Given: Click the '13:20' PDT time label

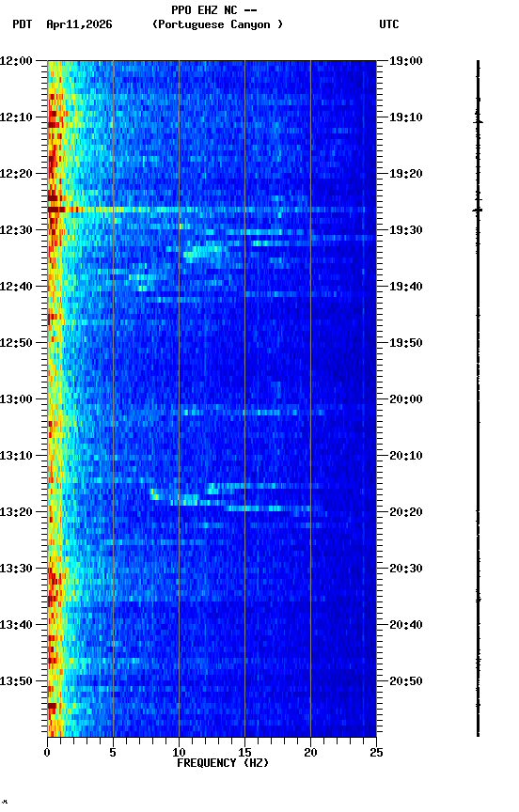Looking at the screenshot, I should click(16, 512).
